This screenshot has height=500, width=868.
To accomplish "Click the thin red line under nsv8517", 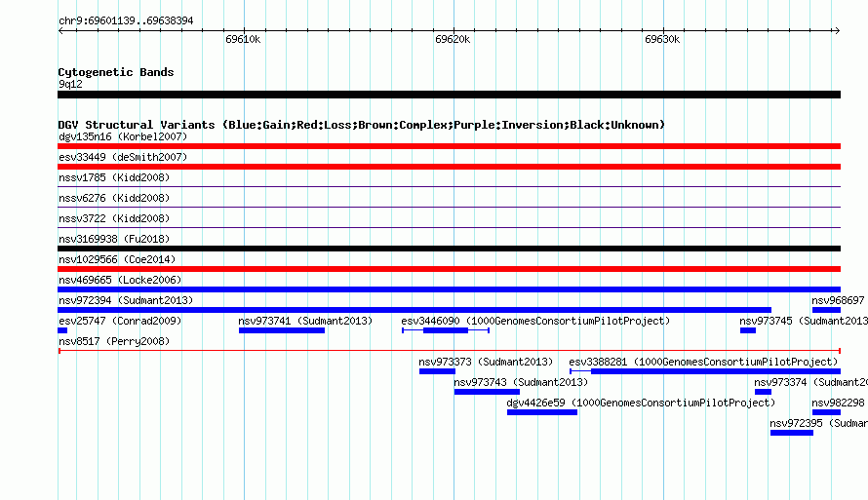I will 449,351.
